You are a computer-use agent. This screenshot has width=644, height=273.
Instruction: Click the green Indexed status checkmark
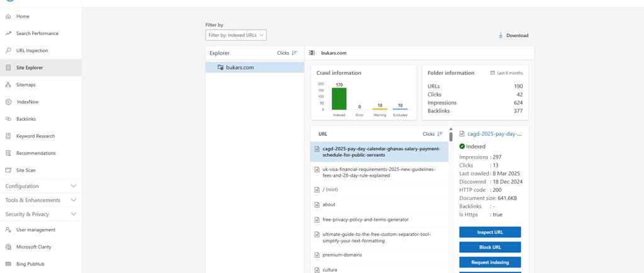[x=462, y=146]
